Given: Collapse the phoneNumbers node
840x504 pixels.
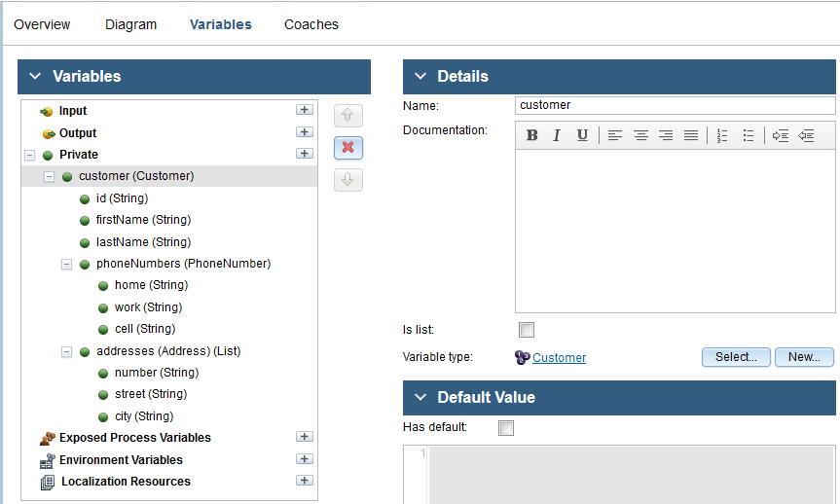Looking at the screenshot, I should [66, 265].
